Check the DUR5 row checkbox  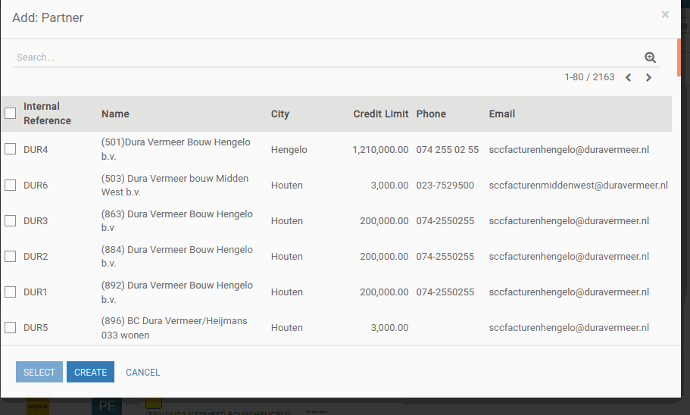10,327
